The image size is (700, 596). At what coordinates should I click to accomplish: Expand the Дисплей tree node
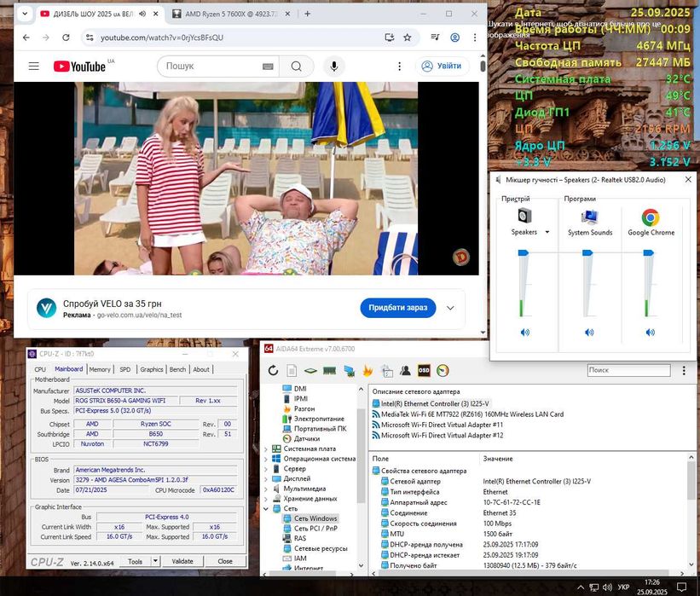coord(266,479)
